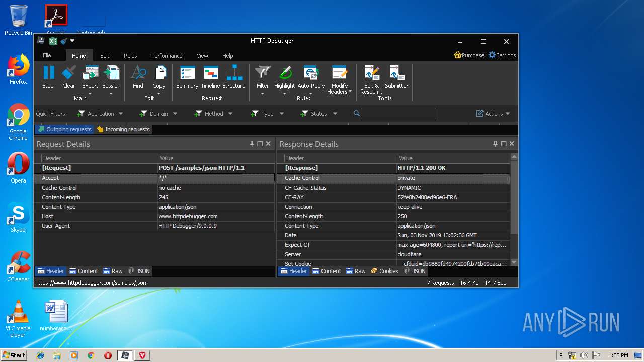The width and height of the screenshot is (644, 362).
Task: Open the Windows Start menu
Action: point(14,355)
